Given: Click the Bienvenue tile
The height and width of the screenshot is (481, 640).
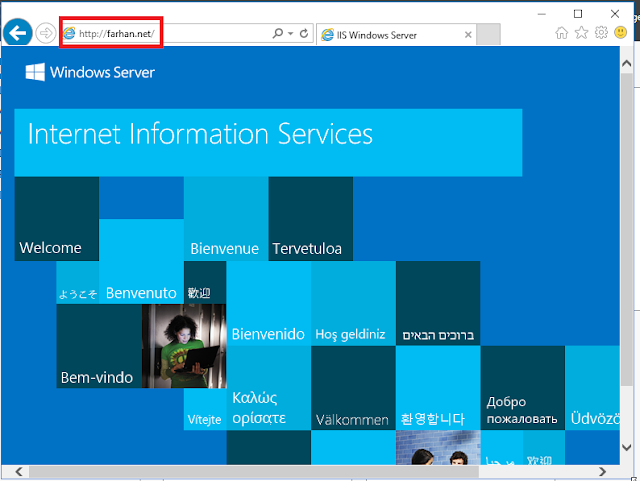Looking at the screenshot, I should click(x=226, y=219).
